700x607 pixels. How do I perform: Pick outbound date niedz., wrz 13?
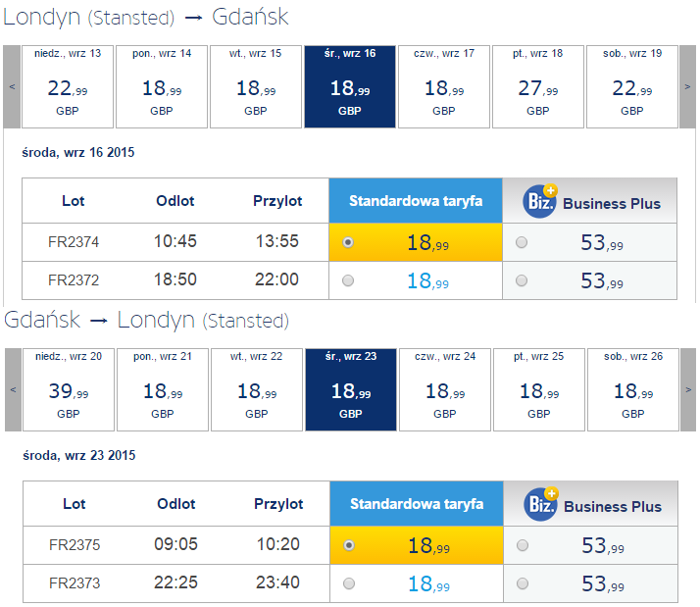(x=68, y=86)
